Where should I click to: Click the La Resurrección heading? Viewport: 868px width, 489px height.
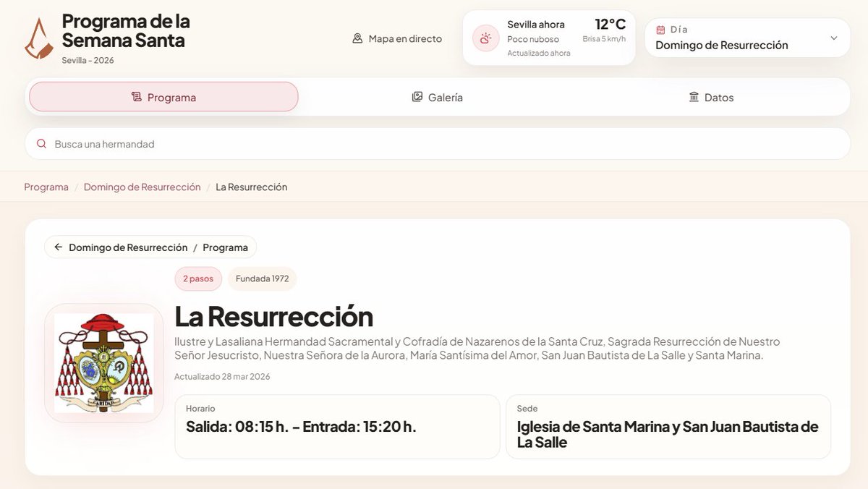point(274,316)
